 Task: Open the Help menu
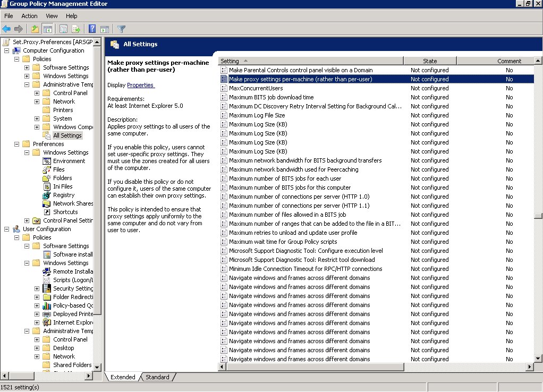tap(72, 16)
